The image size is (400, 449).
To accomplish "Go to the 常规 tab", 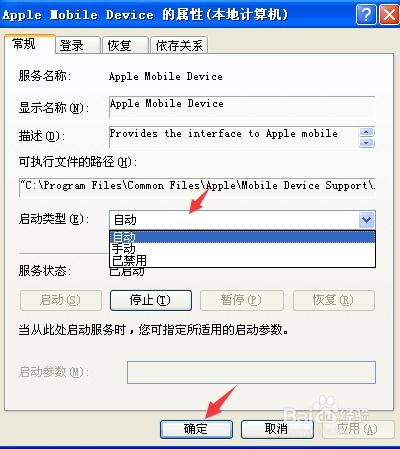I will 29,44.
